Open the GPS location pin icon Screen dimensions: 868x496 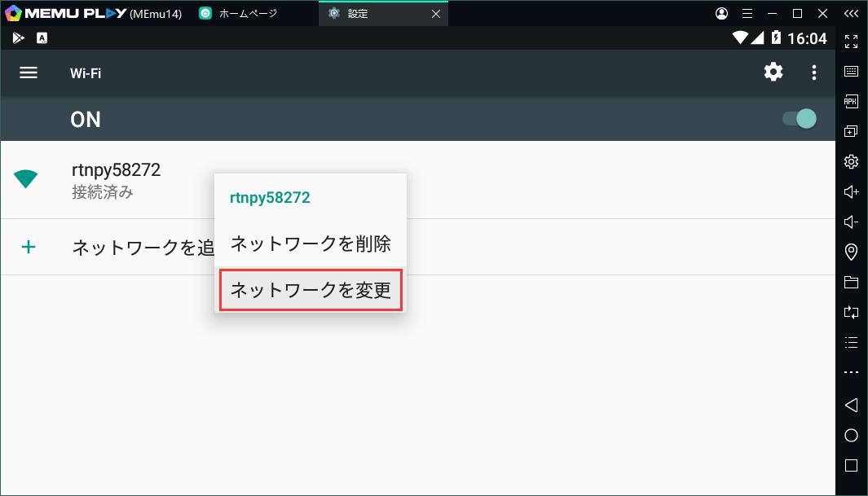(851, 252)
